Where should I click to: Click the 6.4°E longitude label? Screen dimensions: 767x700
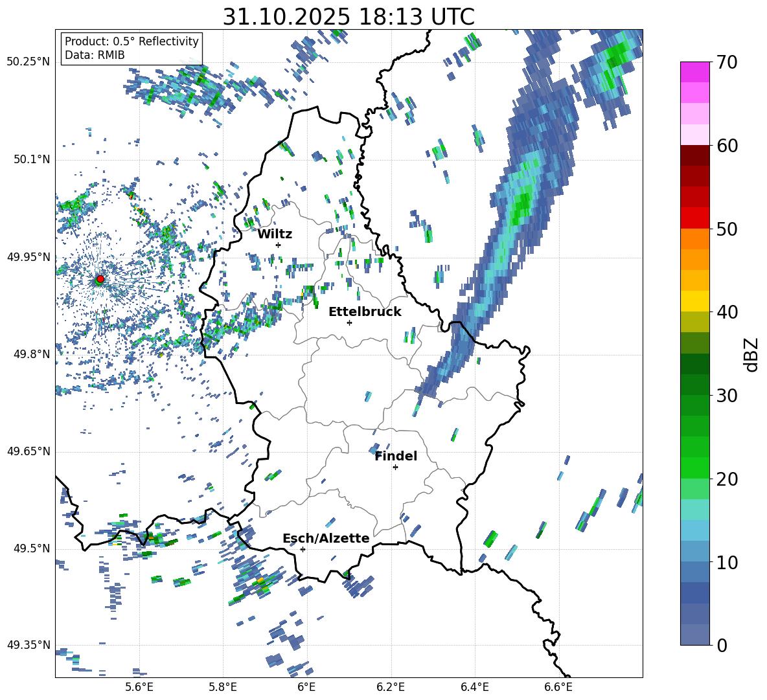pyautogui.click(x=474, y=688)
